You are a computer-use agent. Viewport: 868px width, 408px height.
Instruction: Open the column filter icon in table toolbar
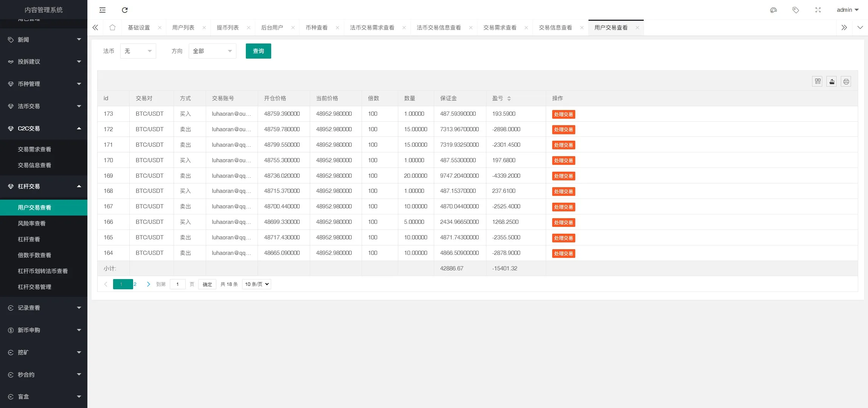[x=818, y=81]
